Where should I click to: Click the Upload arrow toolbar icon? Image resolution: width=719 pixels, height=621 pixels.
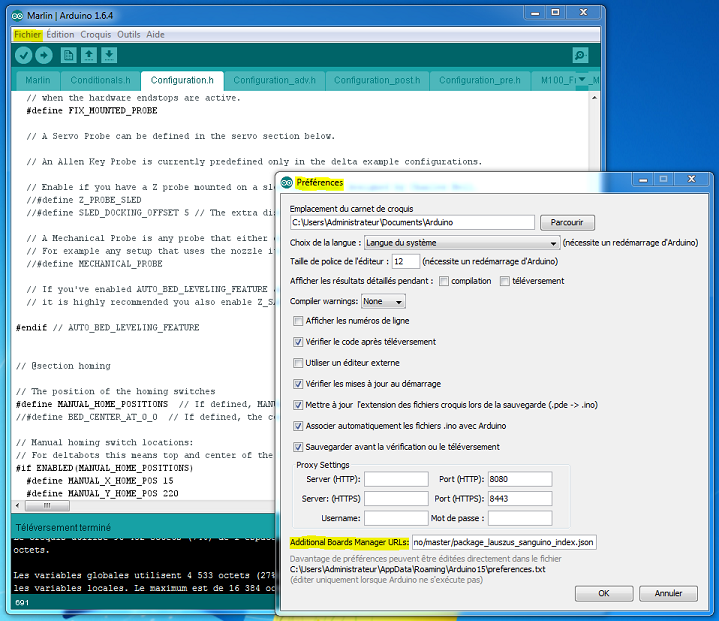coord(46,55)
